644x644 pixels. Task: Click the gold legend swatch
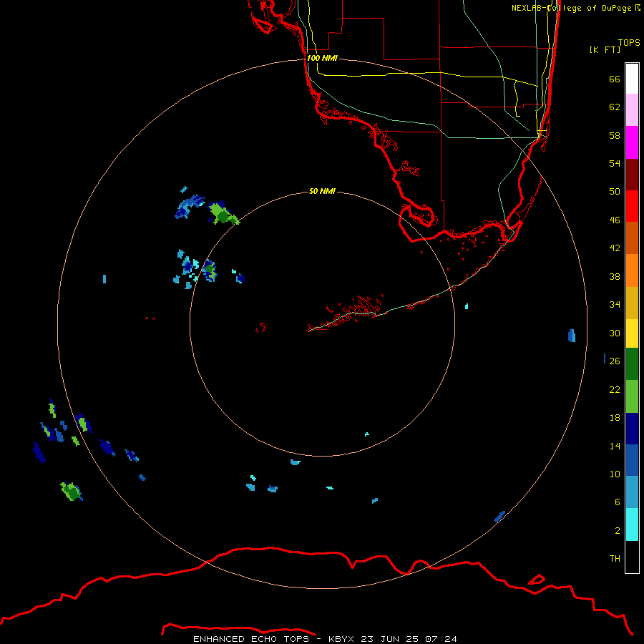632,303
